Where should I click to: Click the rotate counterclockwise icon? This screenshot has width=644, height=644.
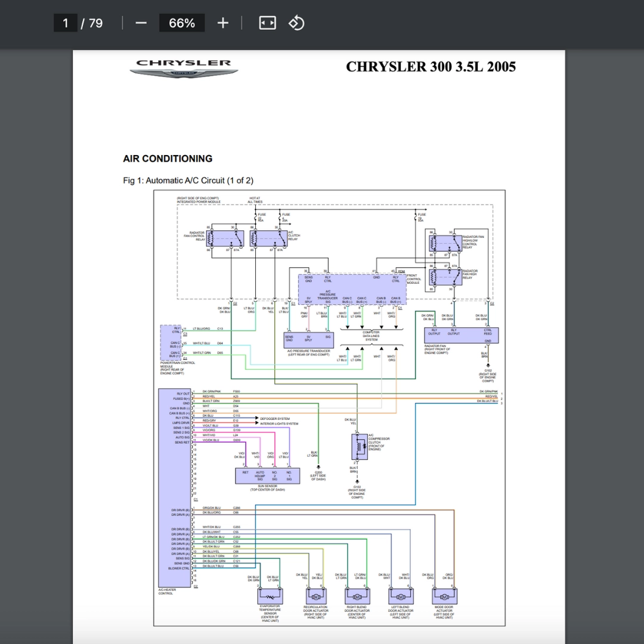[296, 23]
